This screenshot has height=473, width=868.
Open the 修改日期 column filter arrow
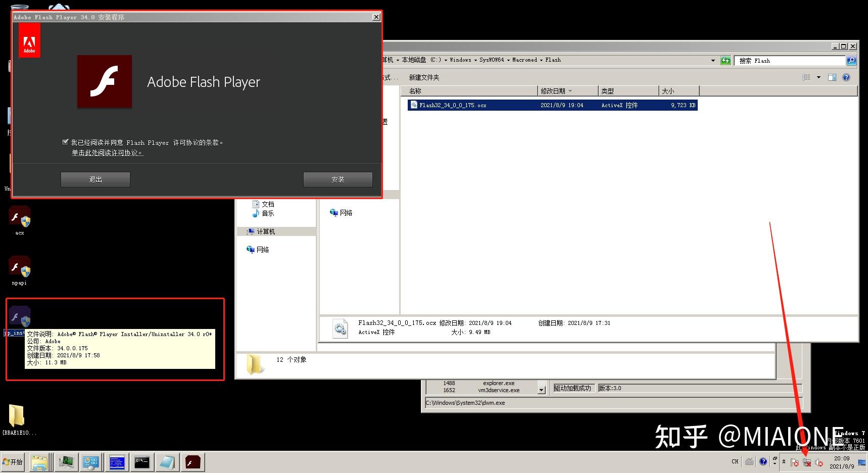click(x=570, y=91)
